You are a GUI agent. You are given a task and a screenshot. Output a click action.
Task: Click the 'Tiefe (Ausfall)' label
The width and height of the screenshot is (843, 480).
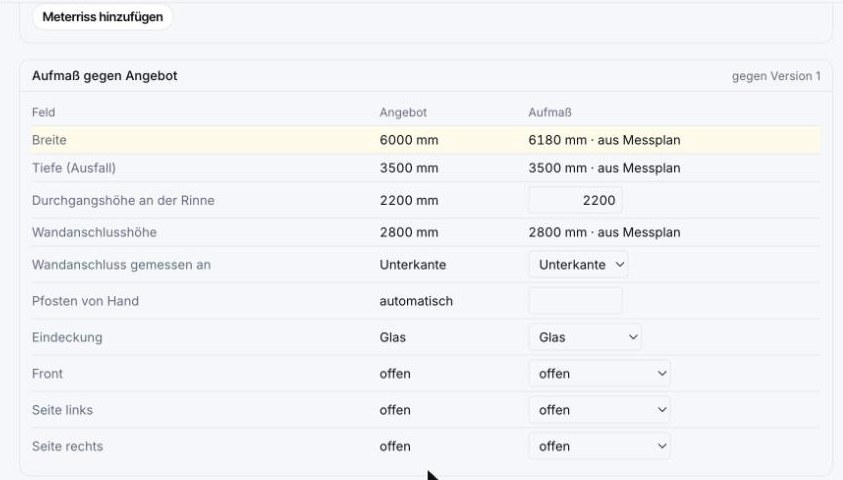74,168
